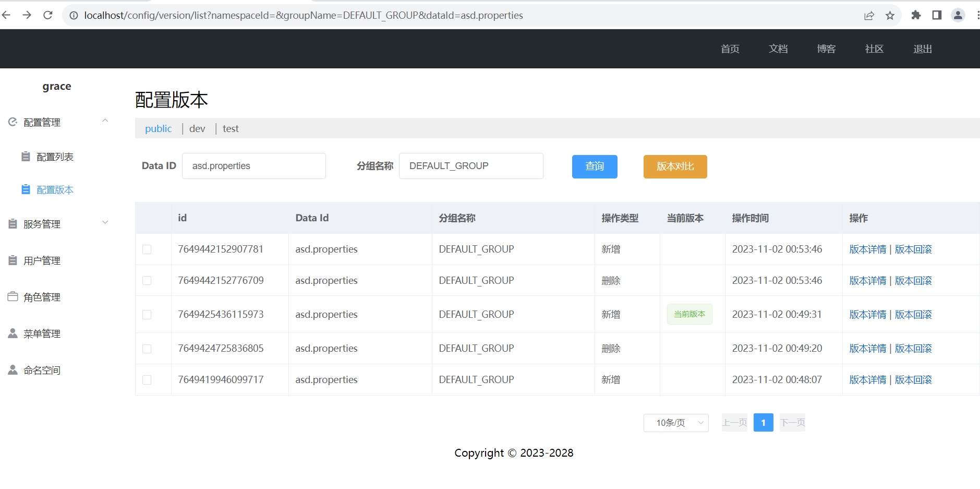Click 版本回滚 for id 7649425436115973
Image resolution: width=980 pixels, height=489 pixels.
(913, 315)
